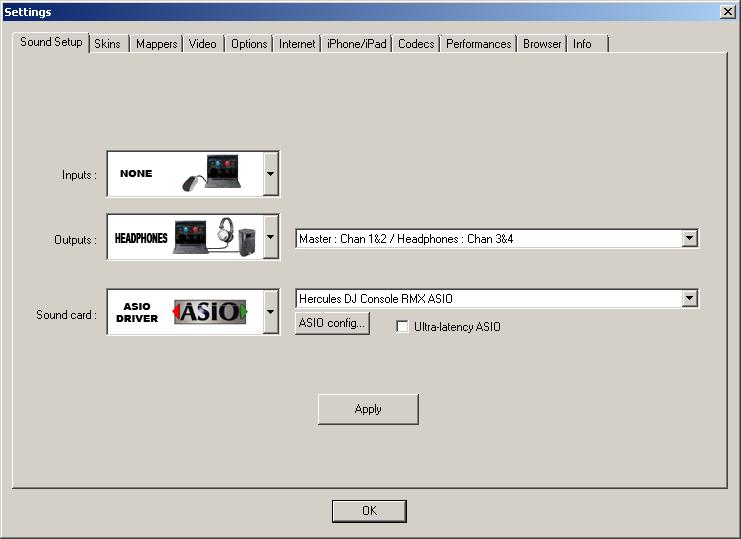Switch to the Skins tab
This screenshot has height=539, width=741.
[107, 44]
